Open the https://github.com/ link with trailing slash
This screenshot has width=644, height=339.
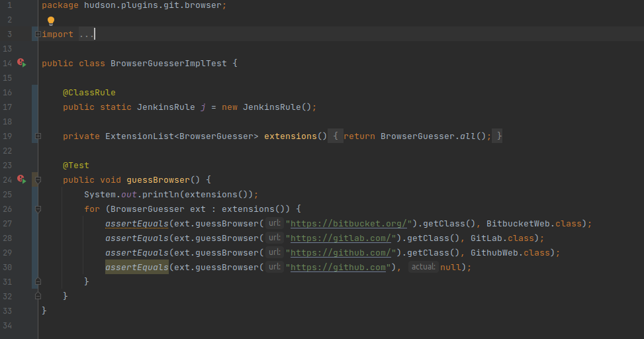coord(340,253)
